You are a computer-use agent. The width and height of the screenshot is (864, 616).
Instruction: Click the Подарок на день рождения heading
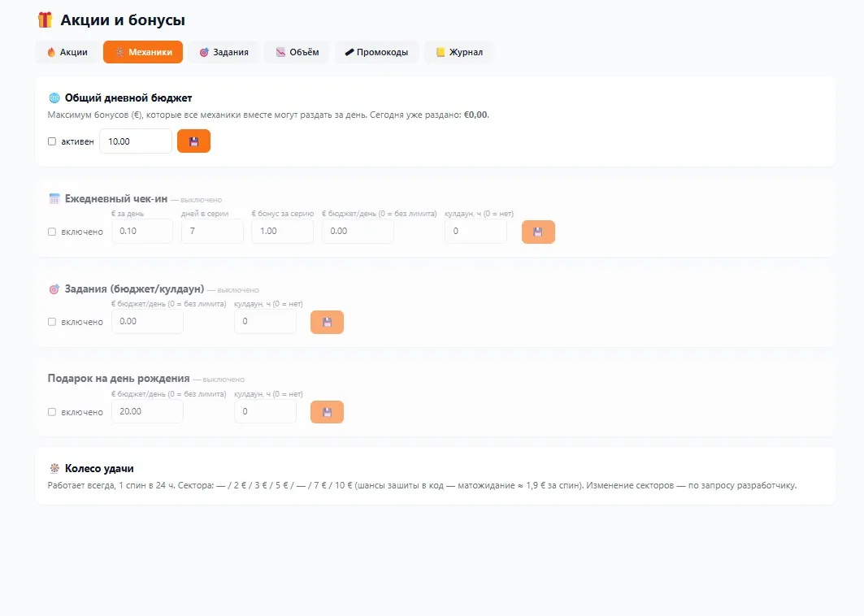119,379
